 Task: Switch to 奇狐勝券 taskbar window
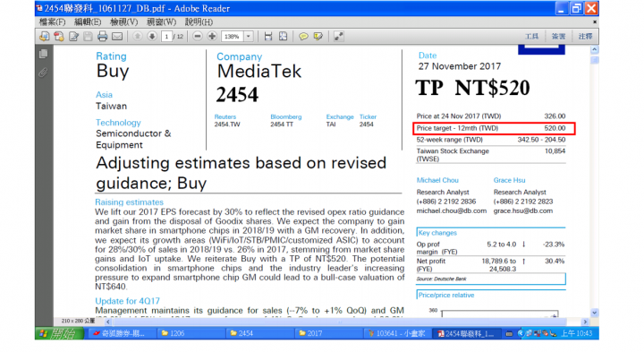click(123, 333)
